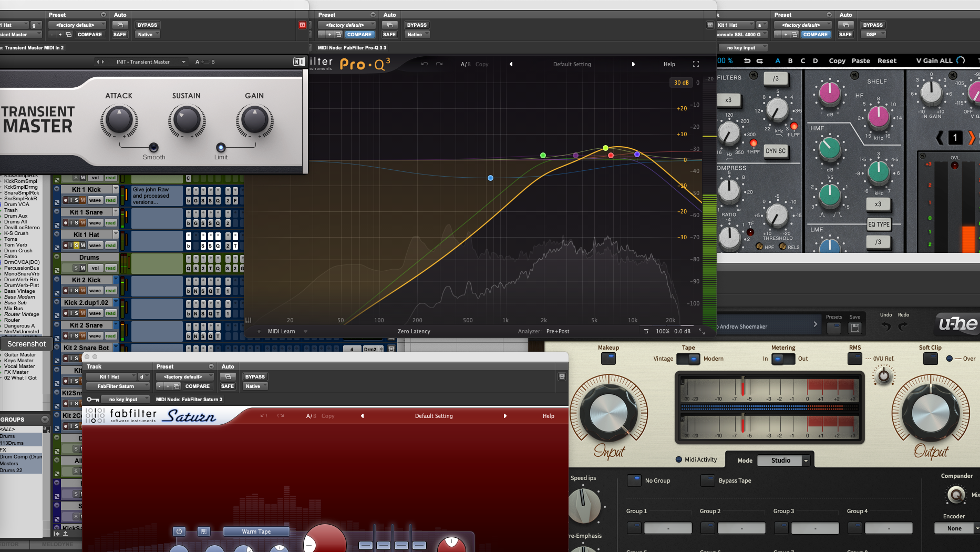Select SSL preset slot B
The height and width of the screenshot is (552, 980).
pos(790,61)
